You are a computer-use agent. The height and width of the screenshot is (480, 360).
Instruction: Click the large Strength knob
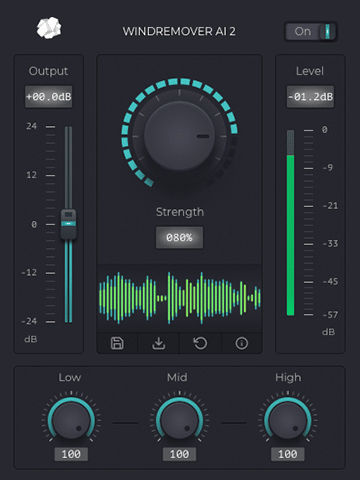179,136
